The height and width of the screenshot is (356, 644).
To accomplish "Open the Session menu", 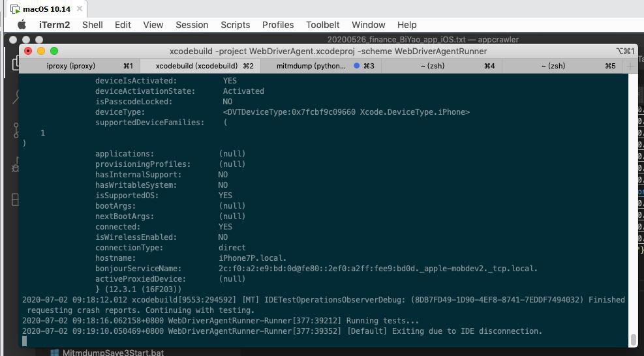I will [x=192, y=25].
